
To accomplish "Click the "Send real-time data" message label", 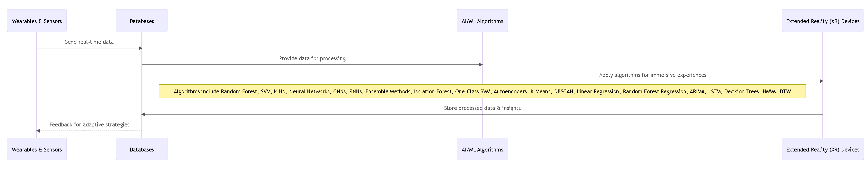I will [x=89, y=42].
